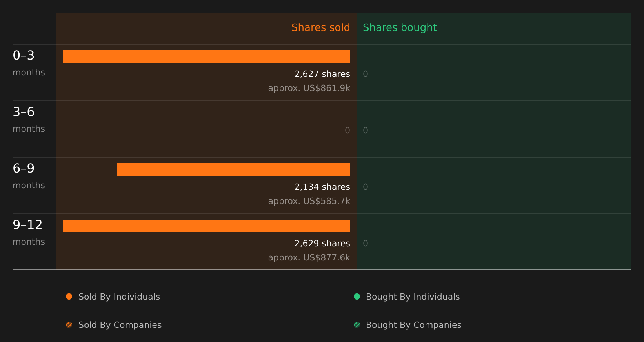Click the 9–12 months row label
Screen dimensions: 644x342
pyautogui.click(x=29, y=233)
